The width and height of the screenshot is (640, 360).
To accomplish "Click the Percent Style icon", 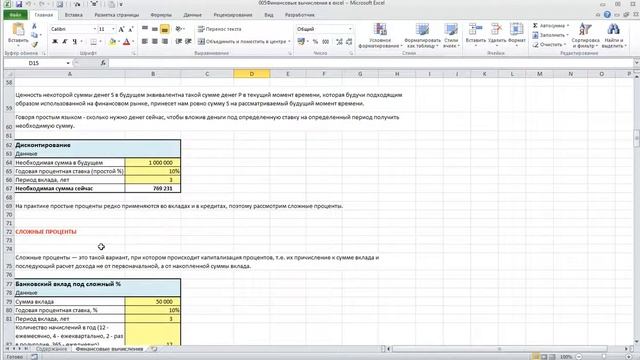I will (x=315, y=42).
